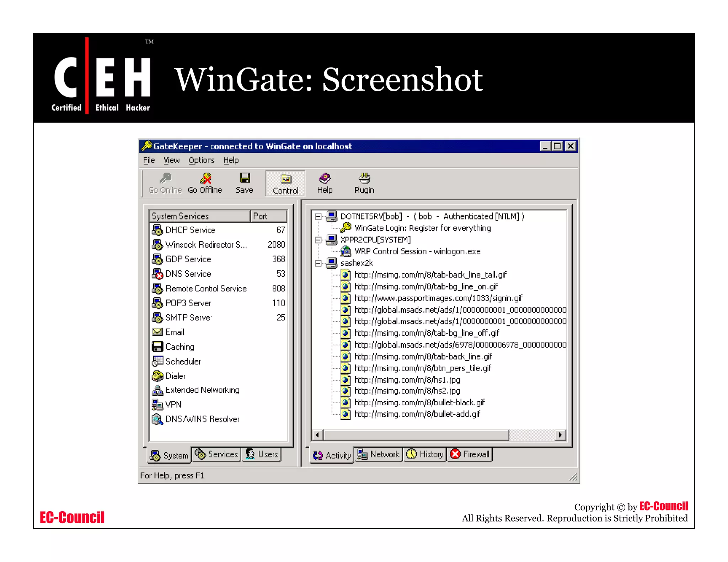
Task: Click the Email envelope icon
Action: point(157,332)
